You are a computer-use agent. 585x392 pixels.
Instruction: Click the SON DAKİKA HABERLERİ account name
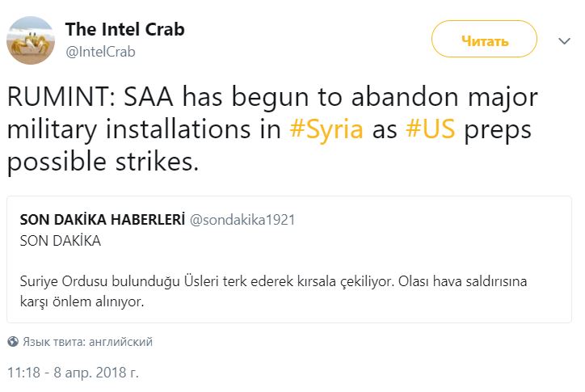click(x=103, y=220)
